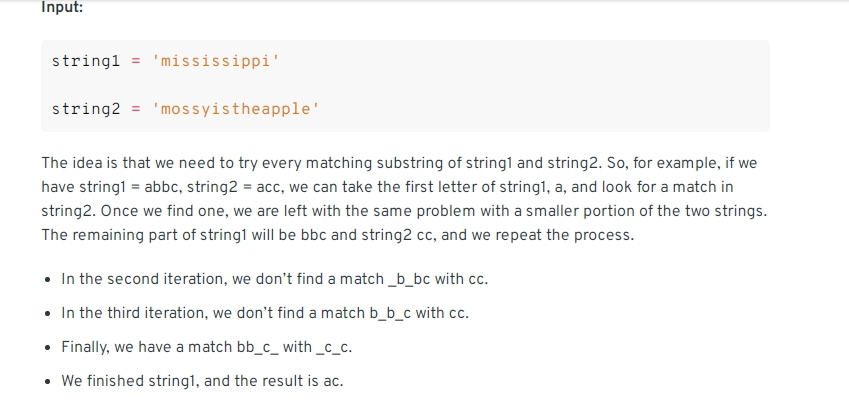Click the blank line between code statements
Viewport: 849px width, 406px height.
[x=405, y=85]
